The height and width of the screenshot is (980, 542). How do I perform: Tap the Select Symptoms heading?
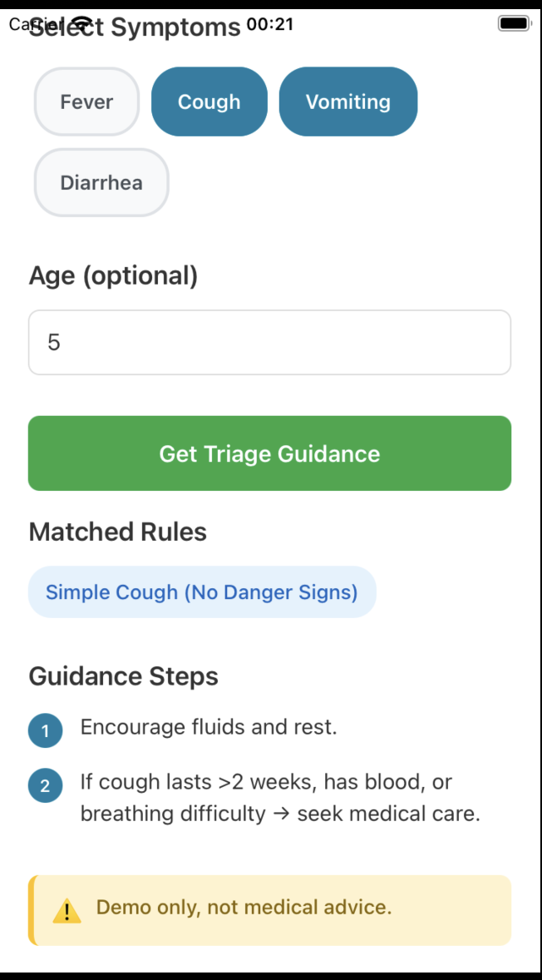pos(166,30)
